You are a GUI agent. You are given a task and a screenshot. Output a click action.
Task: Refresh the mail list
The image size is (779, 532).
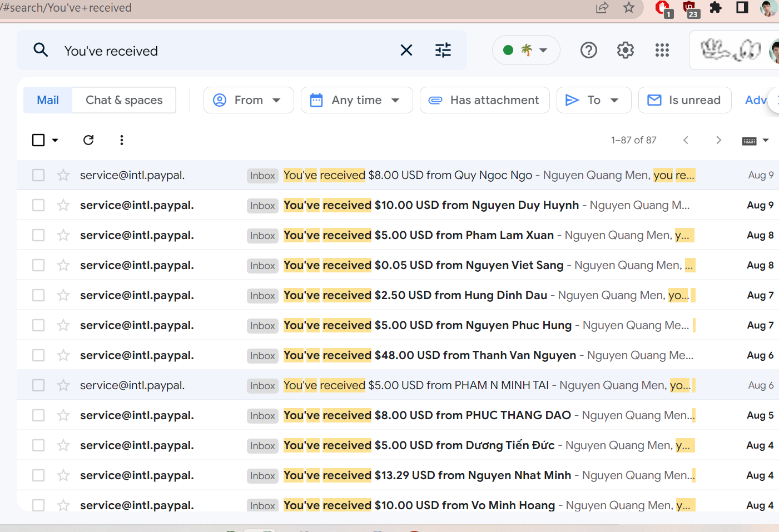(x=88, y=140)
